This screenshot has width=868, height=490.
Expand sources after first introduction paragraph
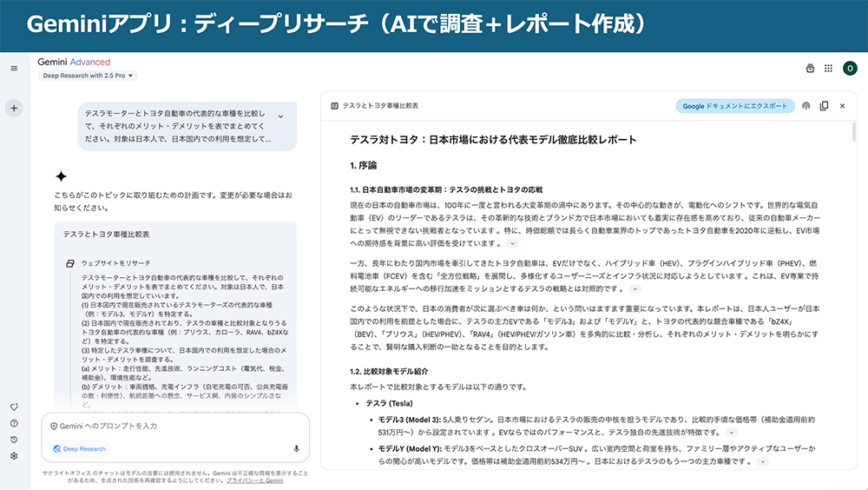pos(513,243)
